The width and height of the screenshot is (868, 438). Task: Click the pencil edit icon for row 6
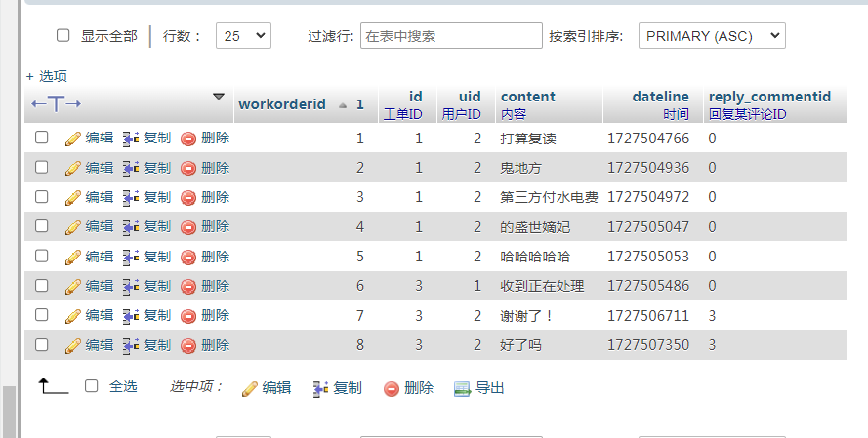coord(72,287)
